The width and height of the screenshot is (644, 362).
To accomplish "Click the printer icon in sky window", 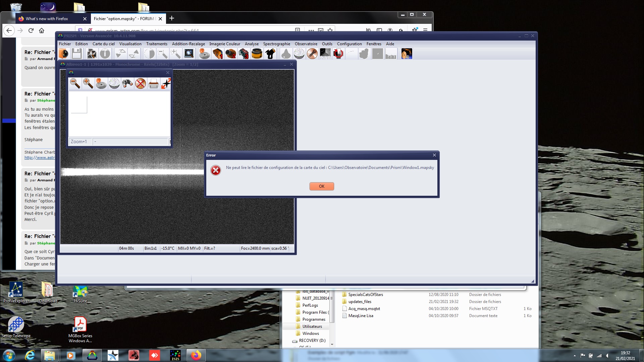I will (153, 83).
